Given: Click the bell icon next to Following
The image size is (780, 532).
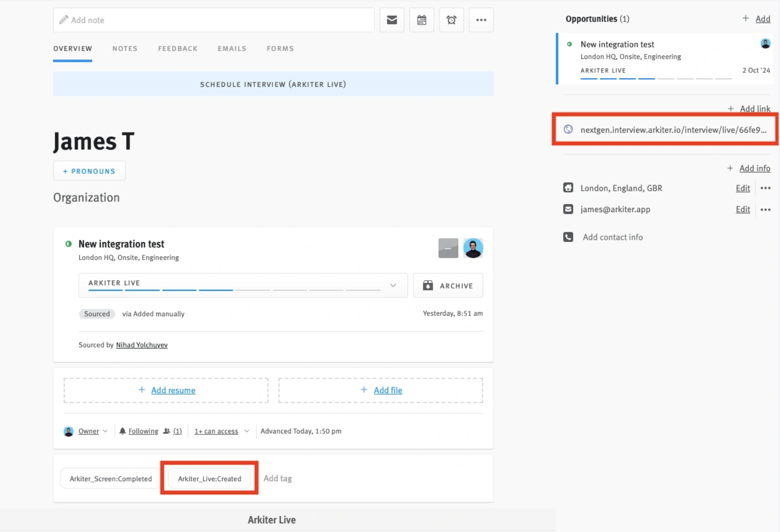Looking at the screenshot, I should (x=122, y=431).
